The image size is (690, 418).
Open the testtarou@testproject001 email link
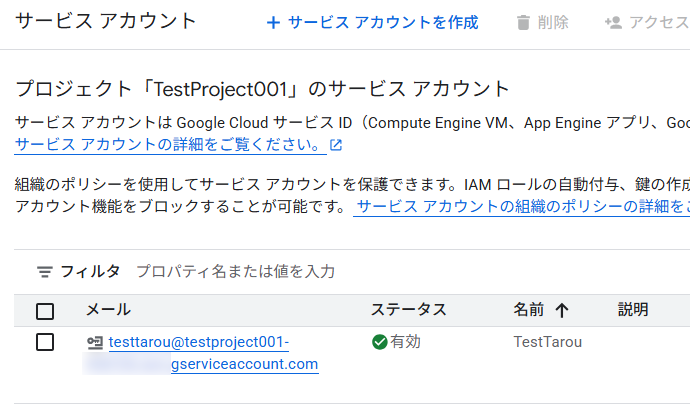[x=198, y=343]
